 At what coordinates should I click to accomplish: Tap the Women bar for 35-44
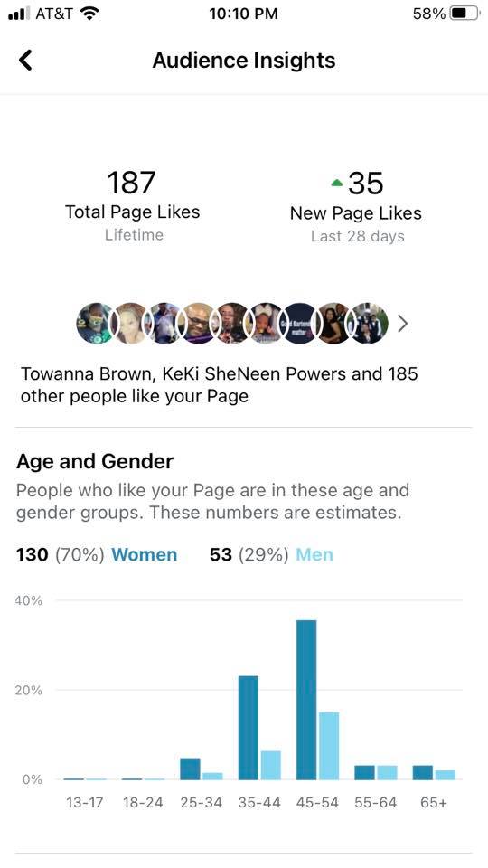[249, 727]
